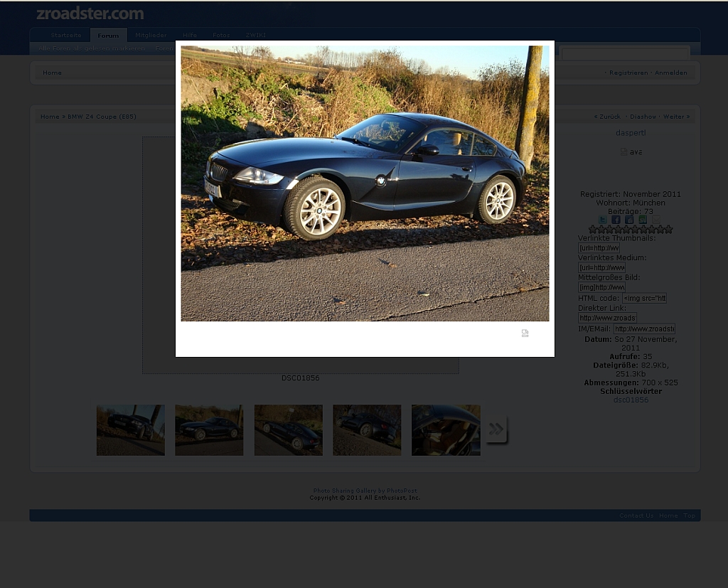Click the Diashow link
This screenshot has width=728, height=588.
tap(643, 117)
